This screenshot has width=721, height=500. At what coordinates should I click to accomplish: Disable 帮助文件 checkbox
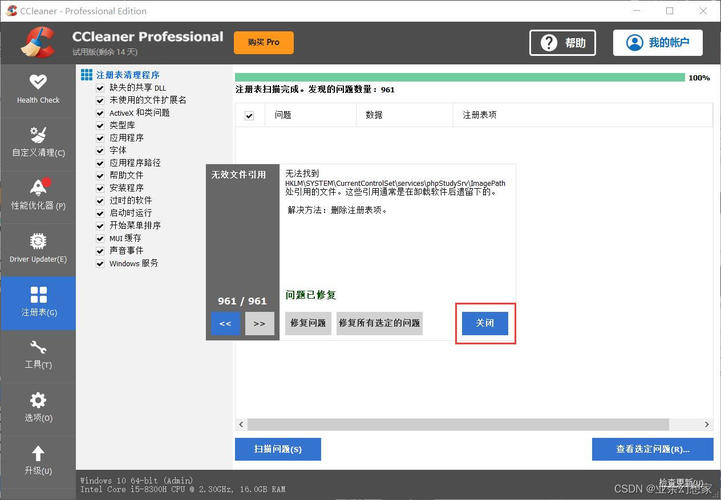click(x=100, y=176)
